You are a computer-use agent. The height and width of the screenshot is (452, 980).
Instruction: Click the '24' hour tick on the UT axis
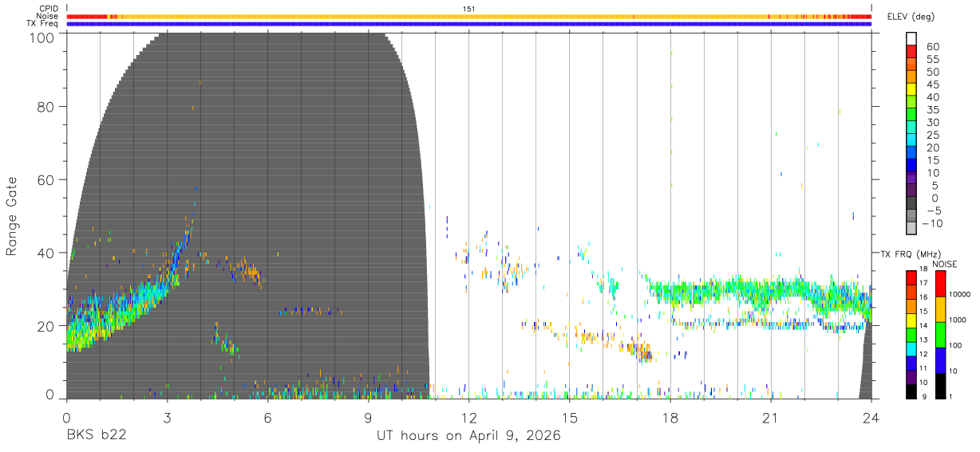871,418
